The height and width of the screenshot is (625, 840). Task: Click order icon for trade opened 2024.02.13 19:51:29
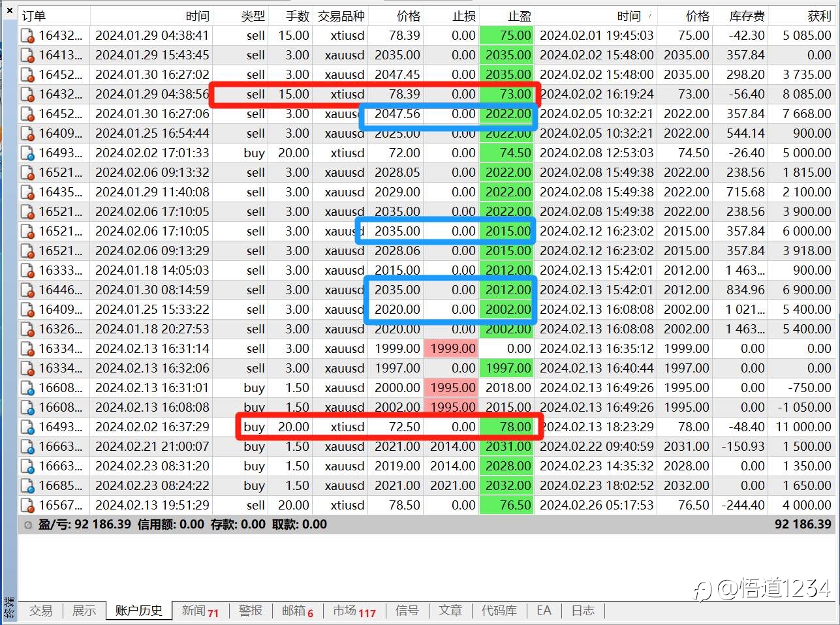pyautogui.click(x=27, y=506)
